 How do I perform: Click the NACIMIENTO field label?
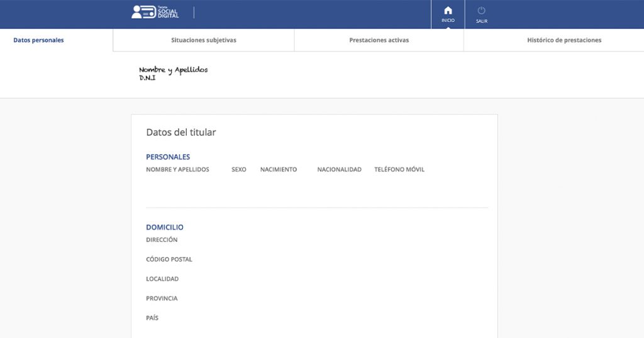[279, 170]
